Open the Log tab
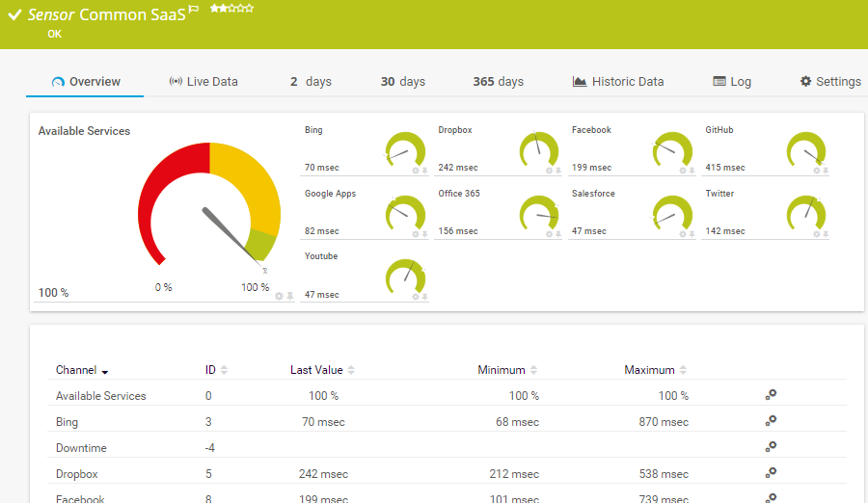The image size is (868, 503). pyautogui.click(x=732, y=81)
